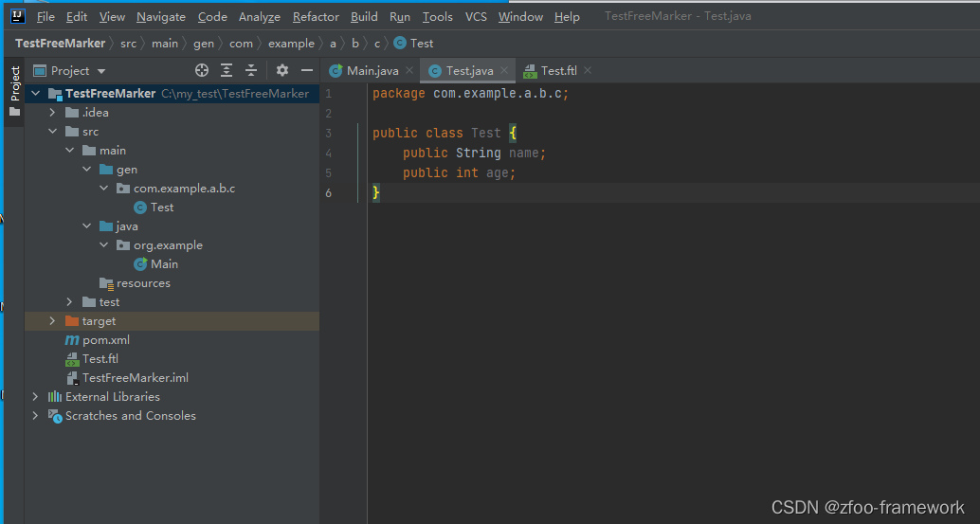
Task: Click the IntelliJ IDEA logo icon
Action: click(17, 16)
